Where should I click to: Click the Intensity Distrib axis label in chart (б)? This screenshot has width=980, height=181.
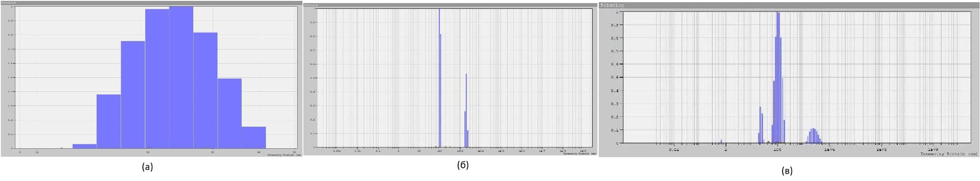579,154
